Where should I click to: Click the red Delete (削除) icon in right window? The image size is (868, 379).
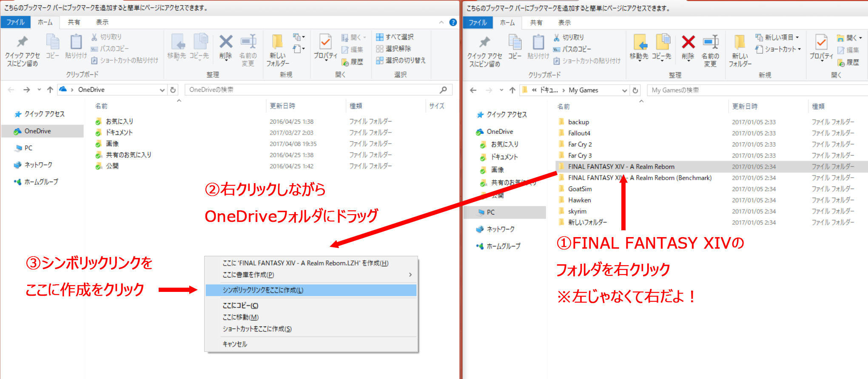688,42
